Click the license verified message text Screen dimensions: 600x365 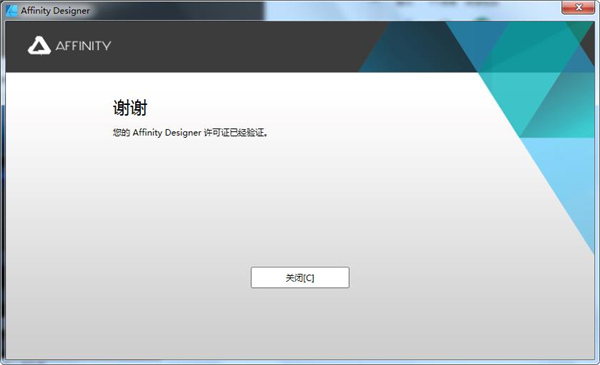click(x=190, y=133)
